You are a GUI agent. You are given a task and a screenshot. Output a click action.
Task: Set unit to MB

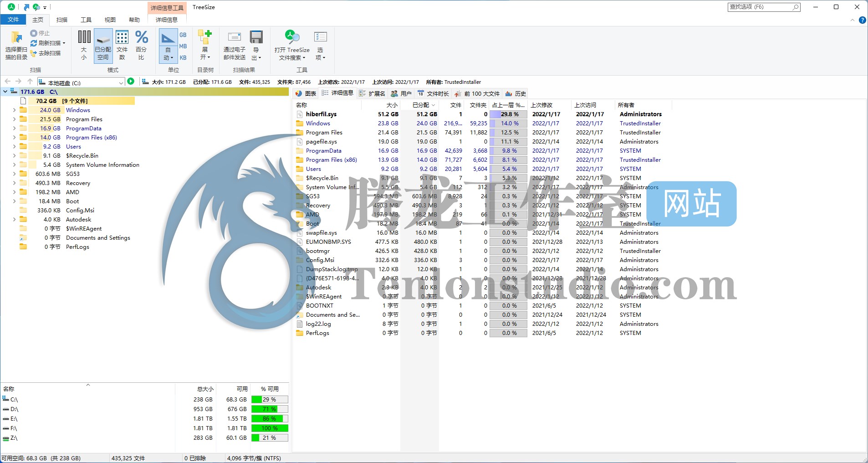point(183,46)
